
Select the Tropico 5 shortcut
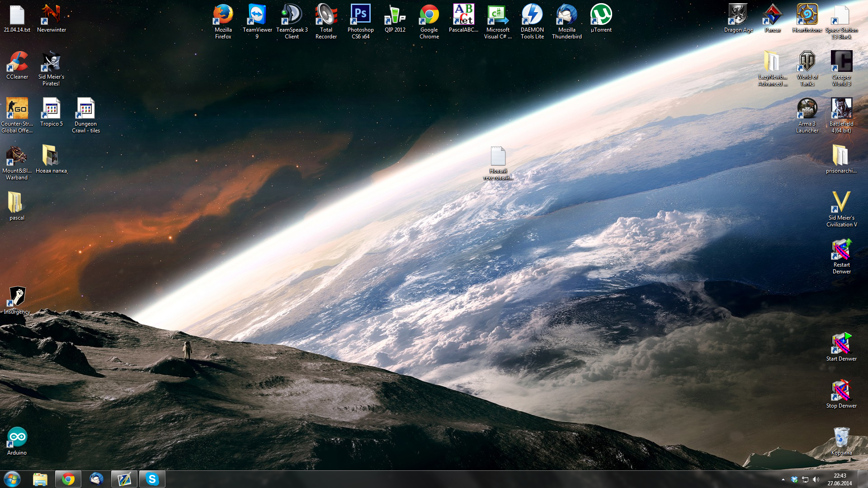(52, 112)
